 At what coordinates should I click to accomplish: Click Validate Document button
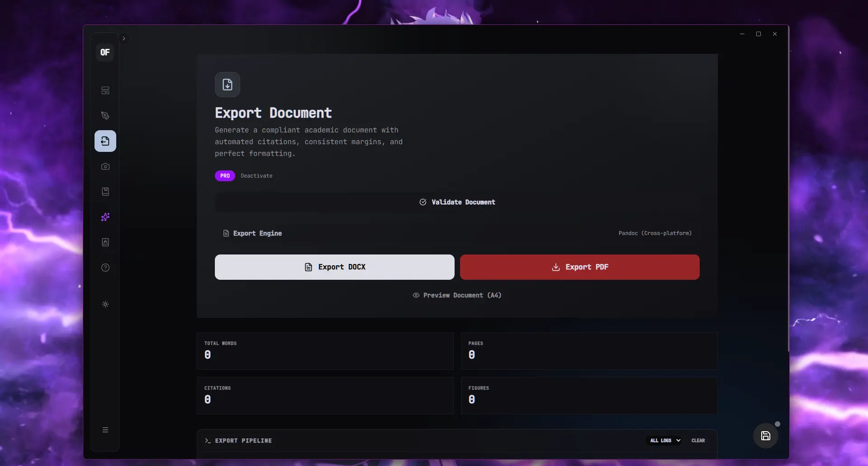[x=457, y=202]
